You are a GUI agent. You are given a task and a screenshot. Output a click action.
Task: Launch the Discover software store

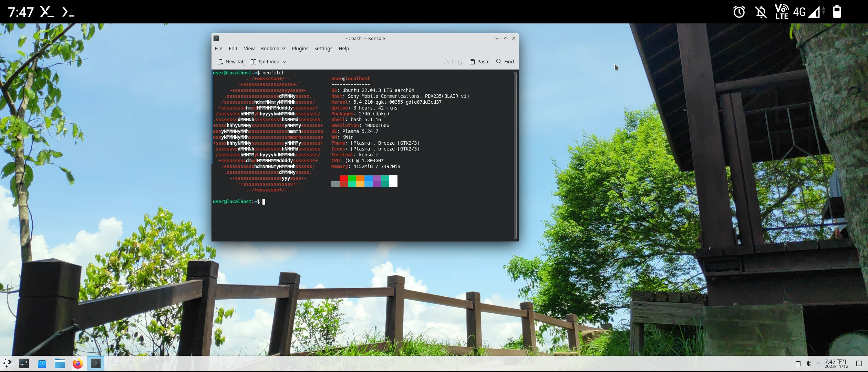click(x=42, y=363)
